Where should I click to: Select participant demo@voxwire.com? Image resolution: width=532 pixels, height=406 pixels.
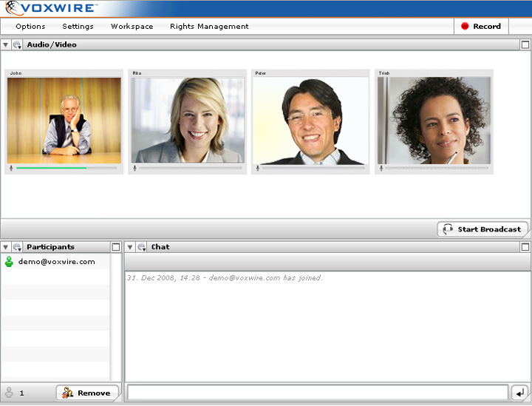[x=55, y=262]
